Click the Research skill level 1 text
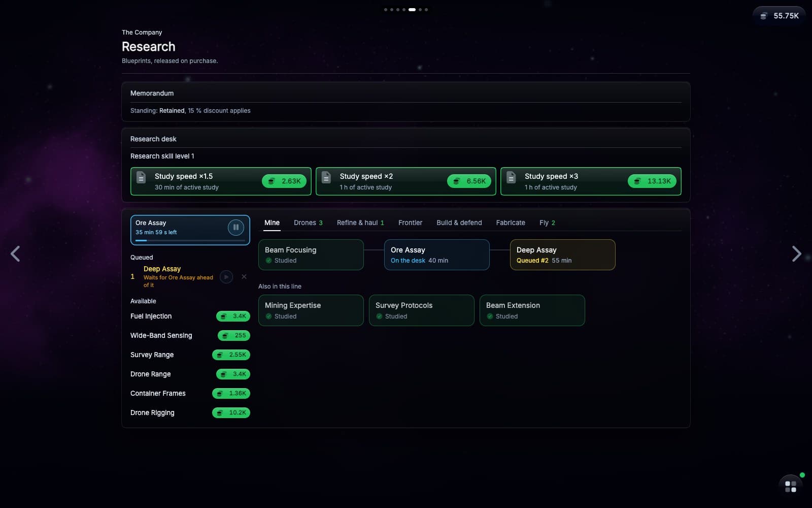Image resolution: width=812 pixels, height=508 pixels. (x=162, y=156)
